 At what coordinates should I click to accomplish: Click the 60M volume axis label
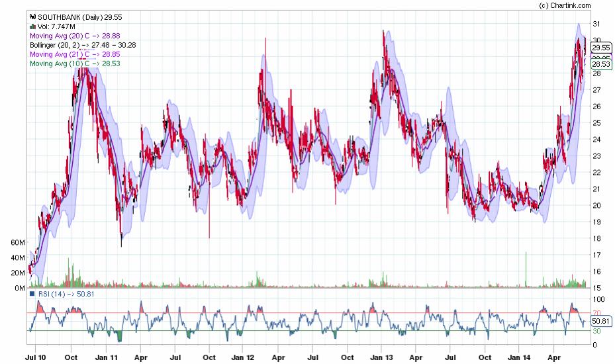(x=18, y=242)
